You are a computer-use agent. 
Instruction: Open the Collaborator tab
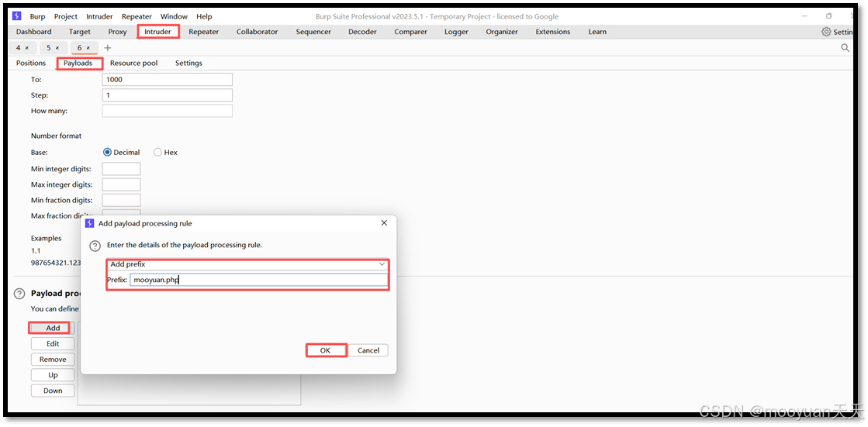coord(257,32)
